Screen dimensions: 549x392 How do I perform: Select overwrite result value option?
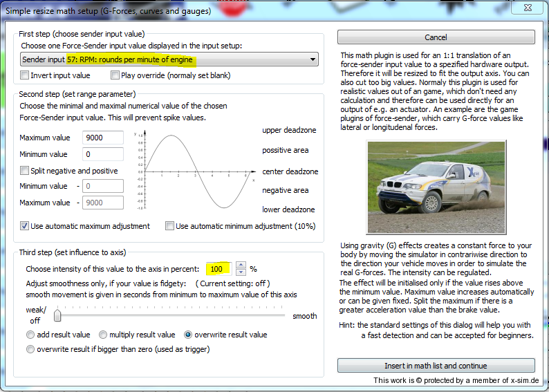point(188,335)
